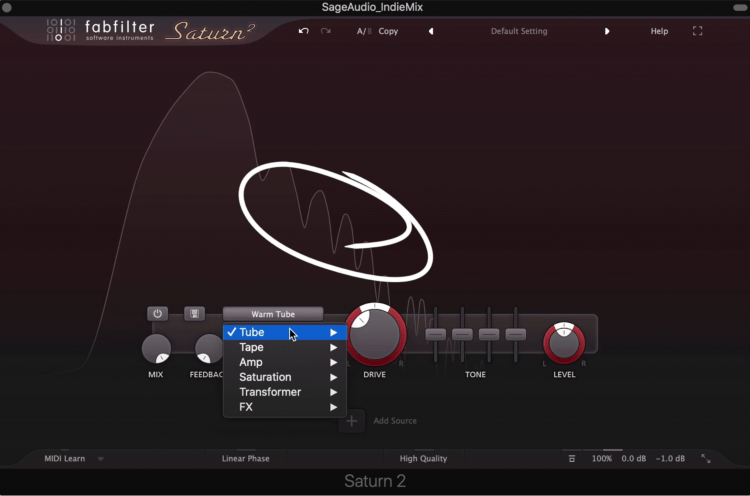Select the FX menu category

coord(285,407)
